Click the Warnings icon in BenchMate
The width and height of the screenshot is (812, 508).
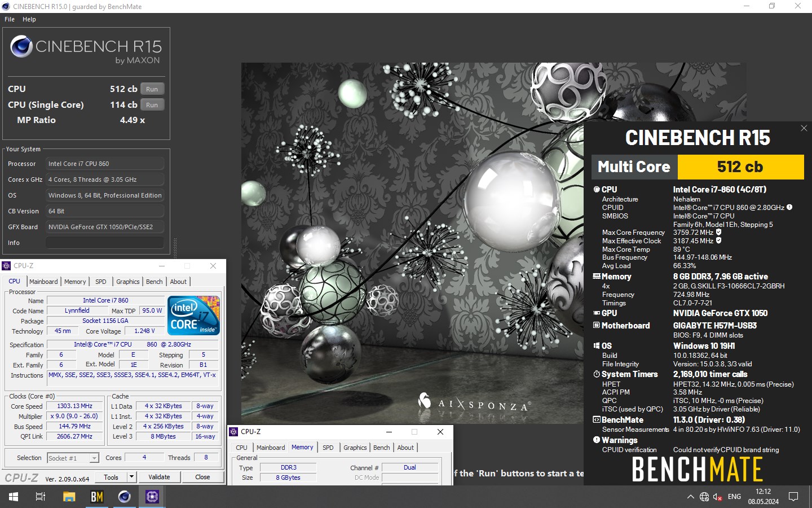(x=597, y=440)
